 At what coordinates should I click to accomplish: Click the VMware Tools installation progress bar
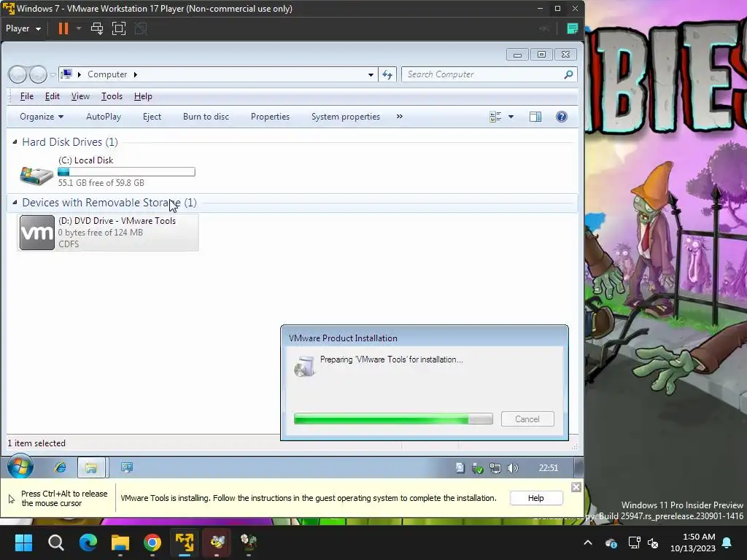click(x=393, y=419)
